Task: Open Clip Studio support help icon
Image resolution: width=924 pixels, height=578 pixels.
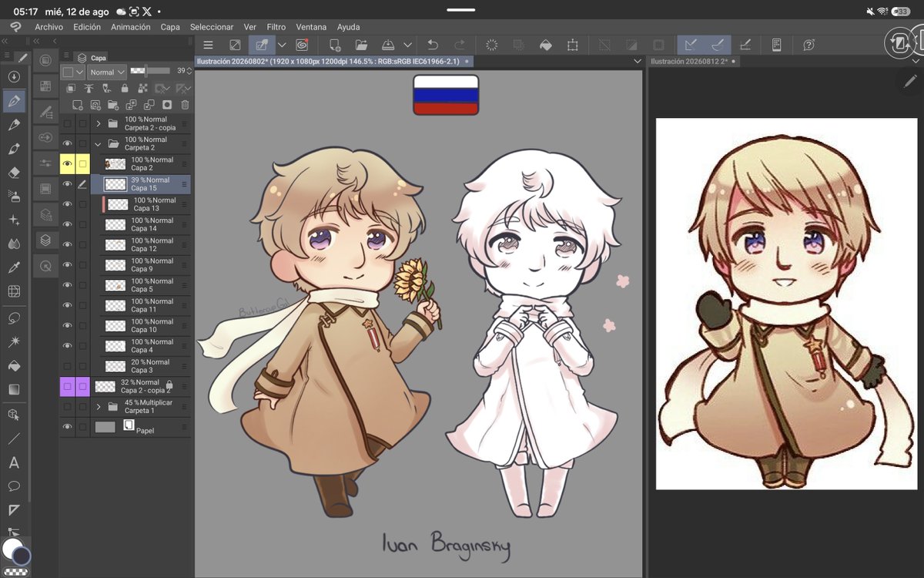Action: click(x=809, y=45)
